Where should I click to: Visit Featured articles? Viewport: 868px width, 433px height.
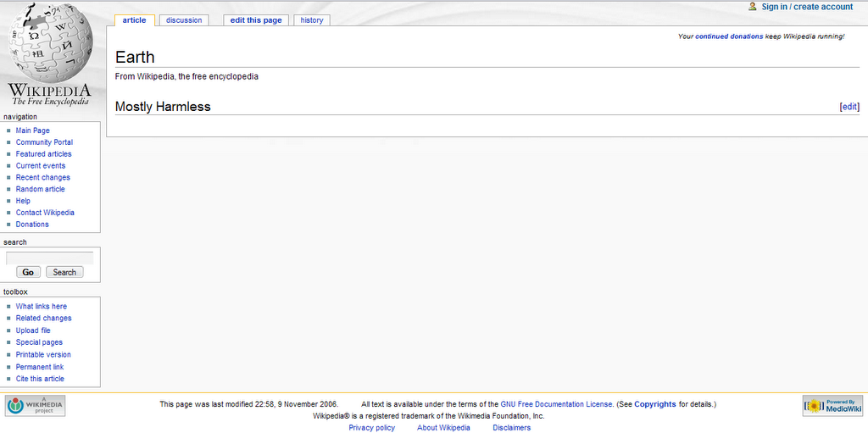pos(44,154)
